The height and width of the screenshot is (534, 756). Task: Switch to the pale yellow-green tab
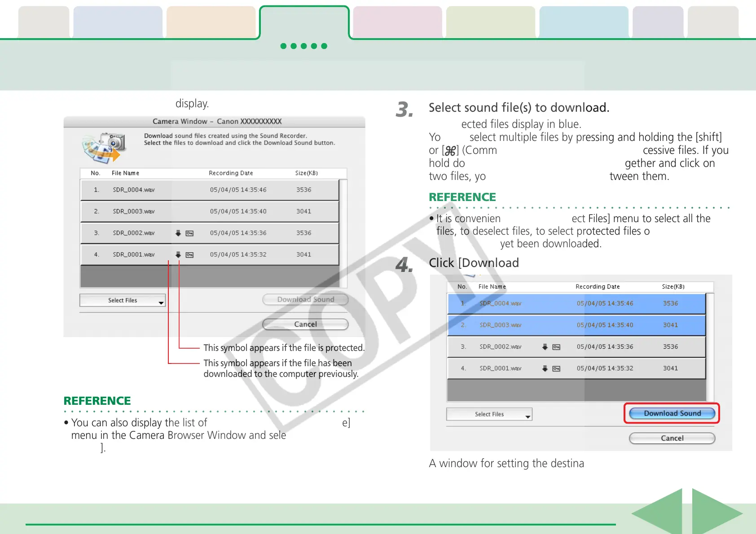491,22
